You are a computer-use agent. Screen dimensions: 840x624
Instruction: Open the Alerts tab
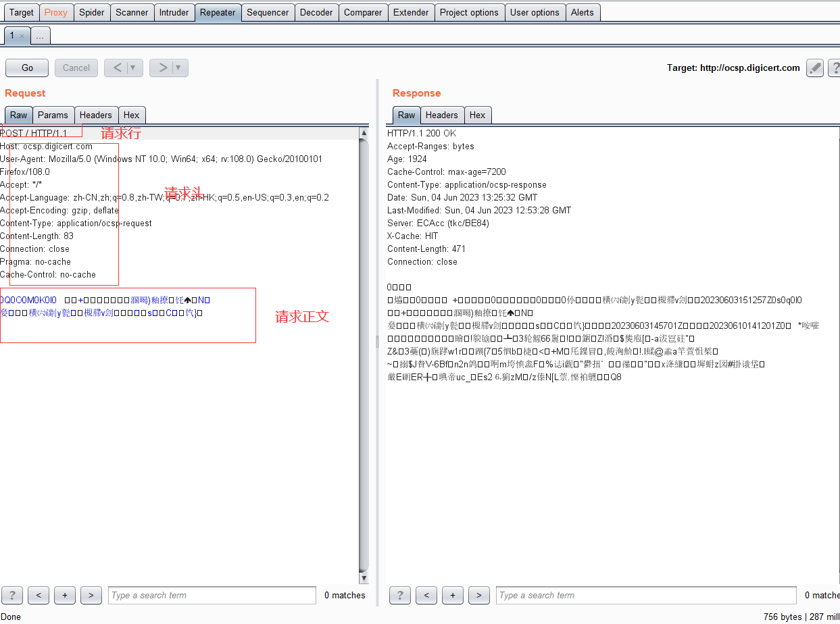[x=583, y=12]
